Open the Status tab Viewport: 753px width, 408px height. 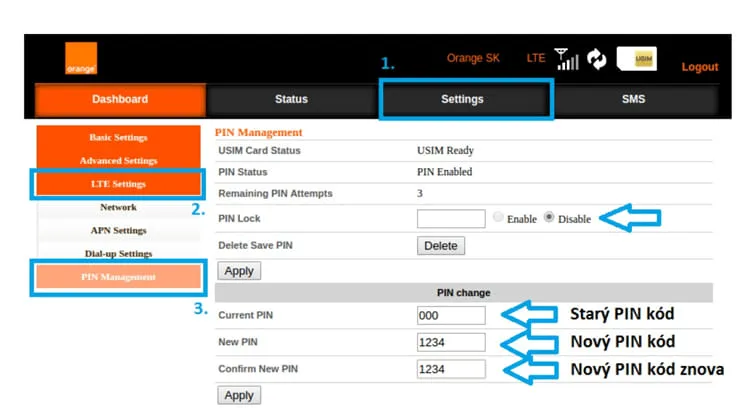click(x=291, y=99)
